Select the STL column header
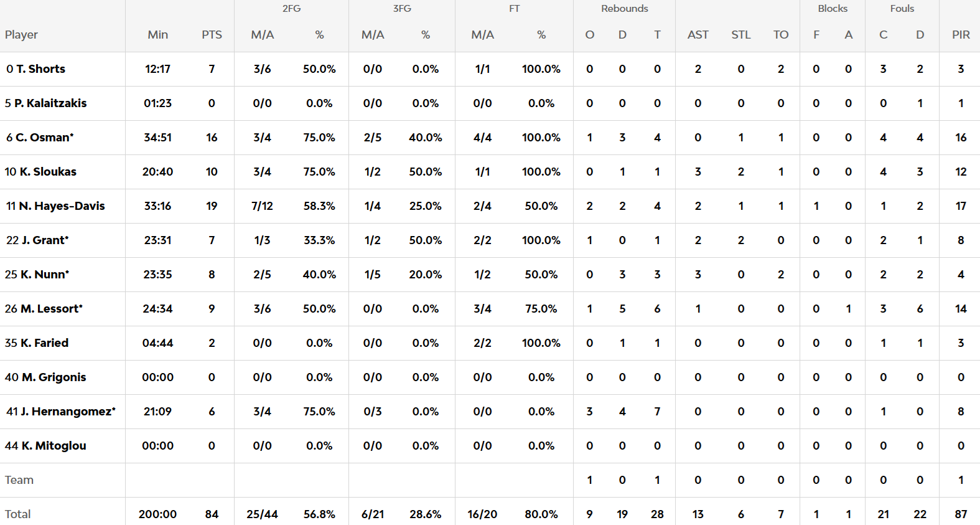This screenshot has height=525, width=980. [x=740, y=35]
